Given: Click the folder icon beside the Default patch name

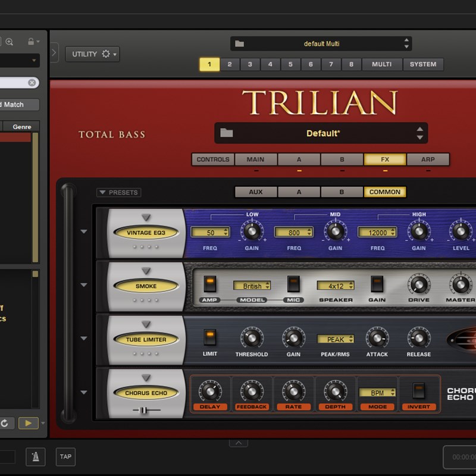Looking at the screenshot, I should 226,133.
